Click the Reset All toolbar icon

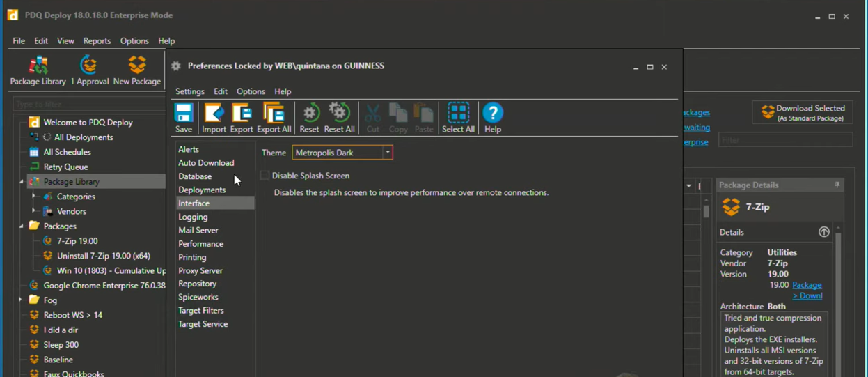click(339, 117)
